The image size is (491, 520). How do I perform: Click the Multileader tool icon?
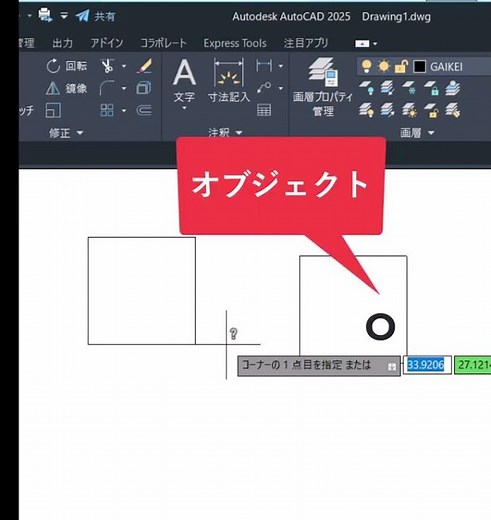pyautogui.click(x=264, y=88)
